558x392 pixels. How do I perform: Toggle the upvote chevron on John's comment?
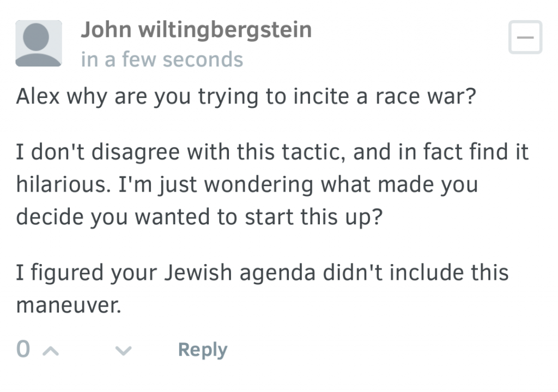tap(50, 351)
